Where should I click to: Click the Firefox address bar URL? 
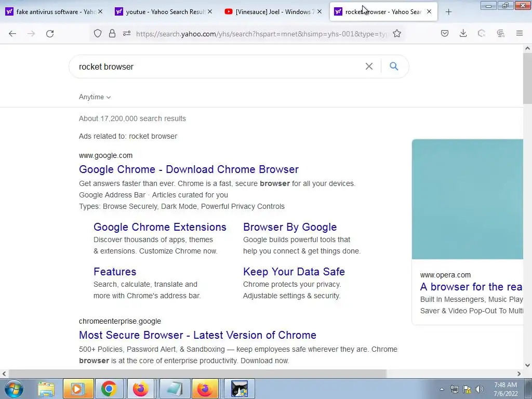coord(261,34)
